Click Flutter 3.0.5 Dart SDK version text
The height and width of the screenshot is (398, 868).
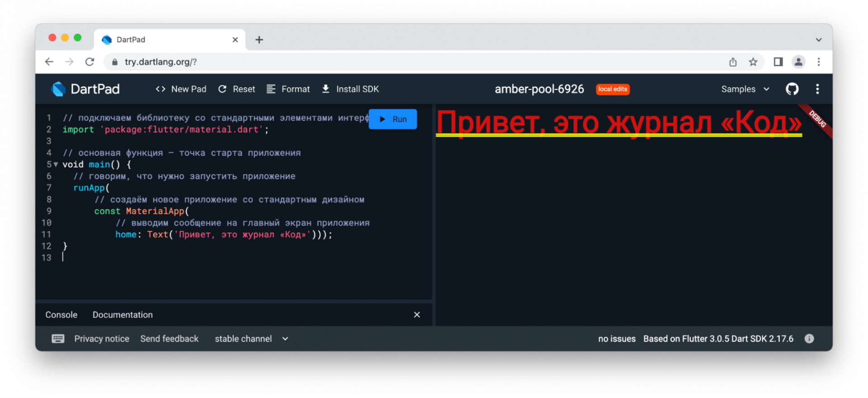tap(718, 339)
